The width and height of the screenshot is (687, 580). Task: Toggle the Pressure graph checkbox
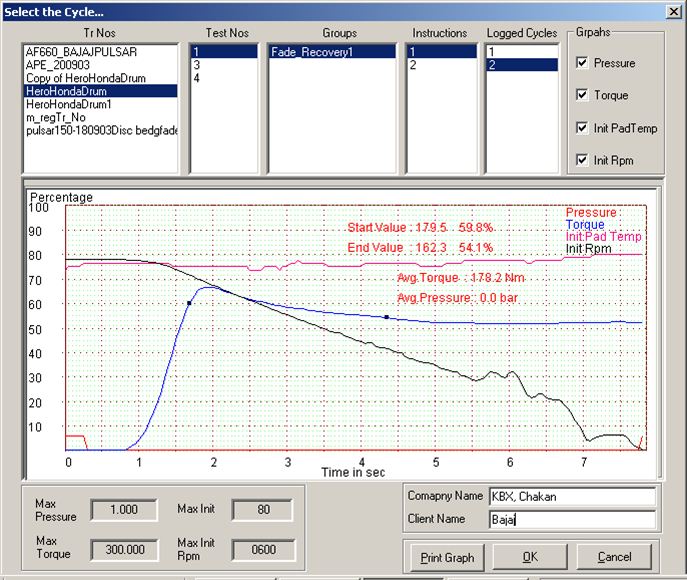click(582, 63)
